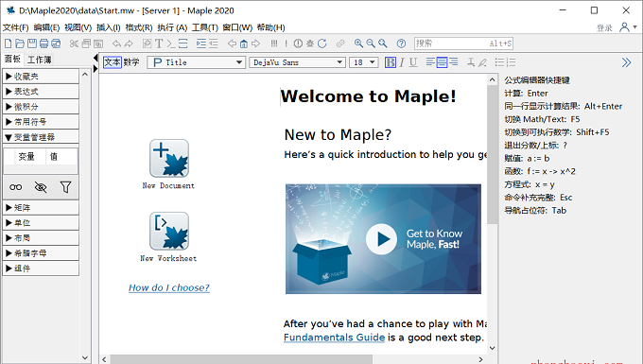
Task: Create a new blank document from toolbar
Action: click(x=8, y=43)
